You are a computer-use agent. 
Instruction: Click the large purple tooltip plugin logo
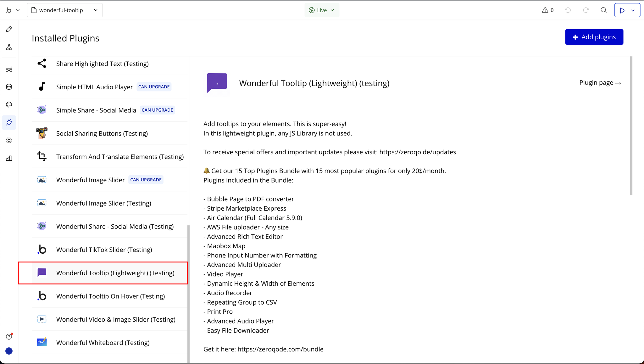[217, 83]
